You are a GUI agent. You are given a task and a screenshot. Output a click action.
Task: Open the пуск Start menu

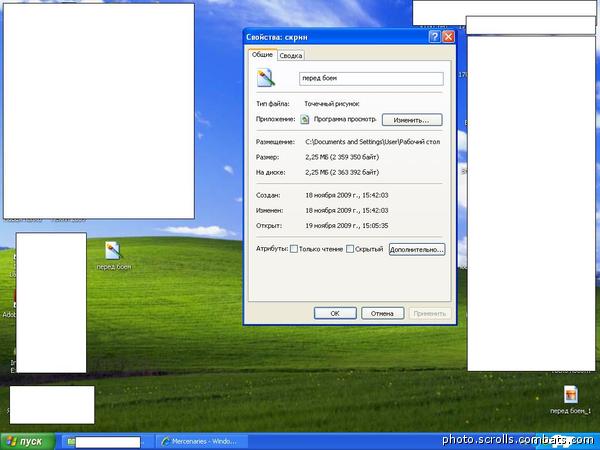click(x=28, y=442)
